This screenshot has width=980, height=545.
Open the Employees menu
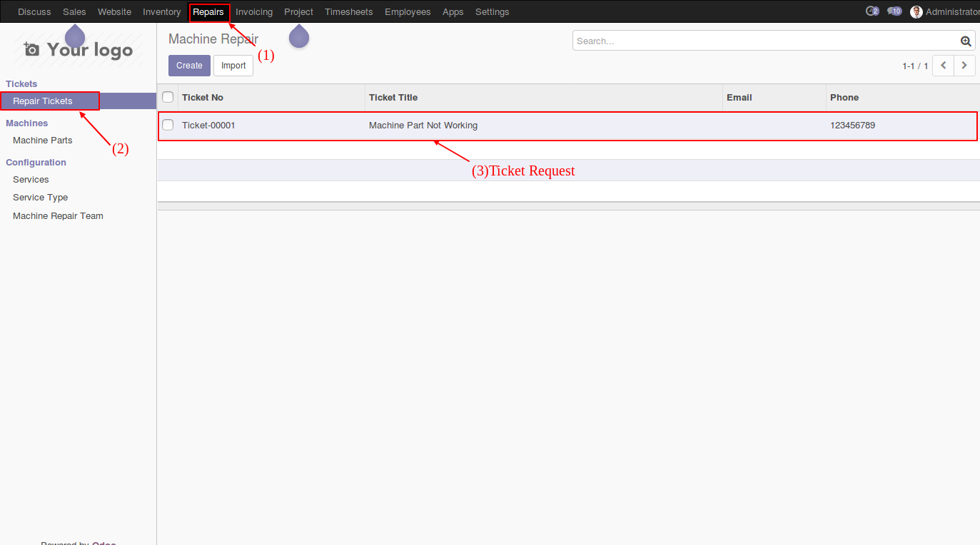click(x=408, y=11)
